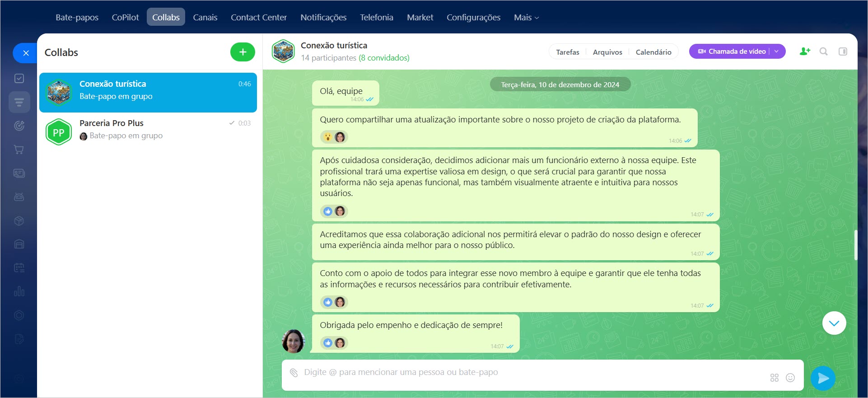The width and height of the screenshot is (868, 398).
Task: Attach a file with the paperclip icon
Action: [x=294, y=373]
